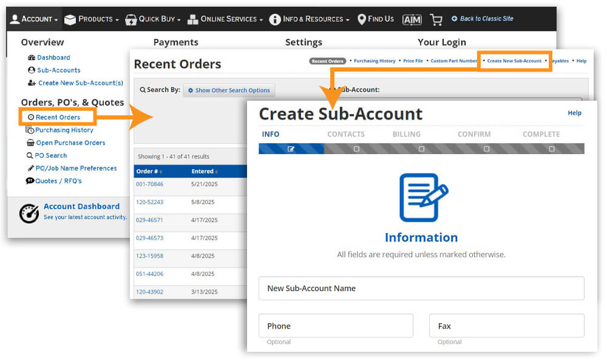
Task: Click the New Sub-Account Name field
Action: (x=421, y=288)
